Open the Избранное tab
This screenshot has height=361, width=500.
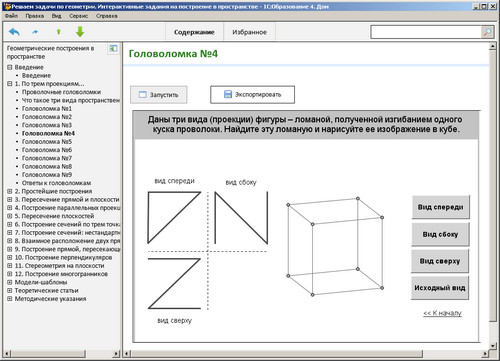point(249,32)
